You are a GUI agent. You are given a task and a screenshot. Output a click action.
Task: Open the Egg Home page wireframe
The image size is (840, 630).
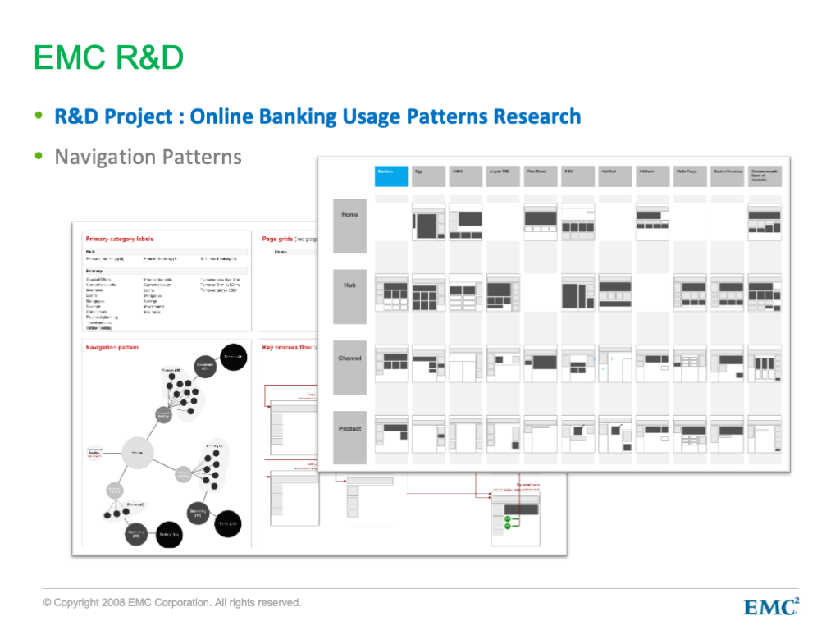point(428,221)
